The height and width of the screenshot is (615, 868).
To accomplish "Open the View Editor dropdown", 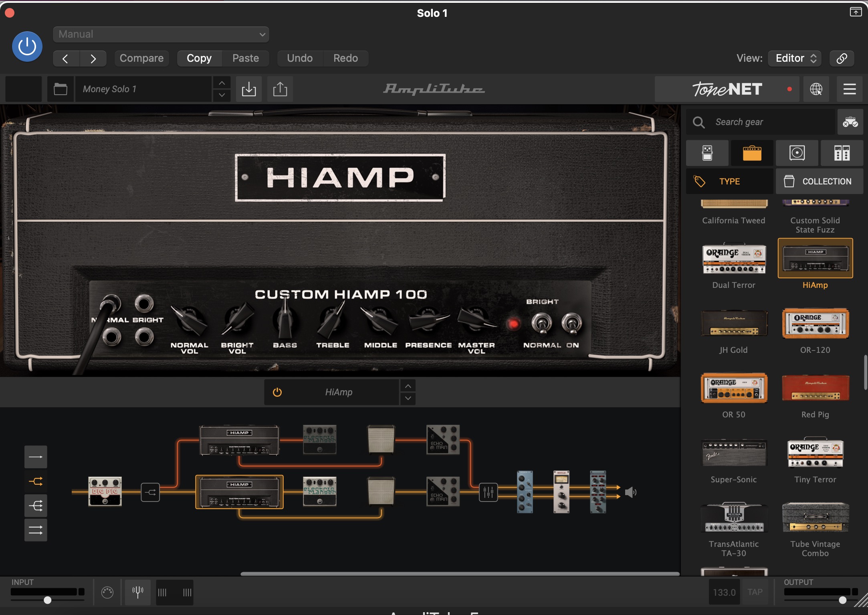I will pos(795,59).
